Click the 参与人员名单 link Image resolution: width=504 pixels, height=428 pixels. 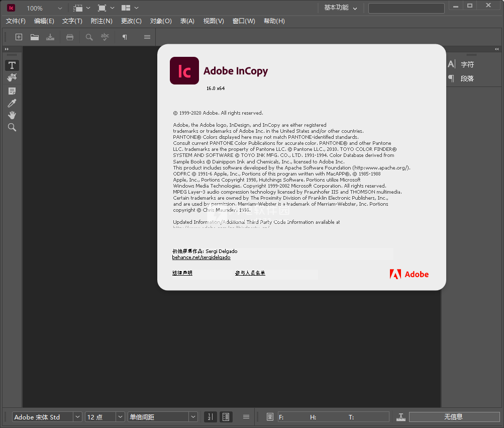point(250,273)
